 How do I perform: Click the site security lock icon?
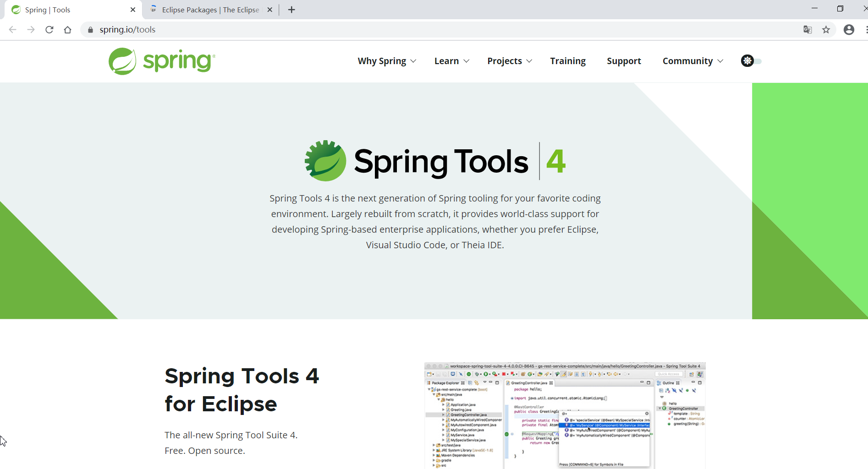point(90,30)
